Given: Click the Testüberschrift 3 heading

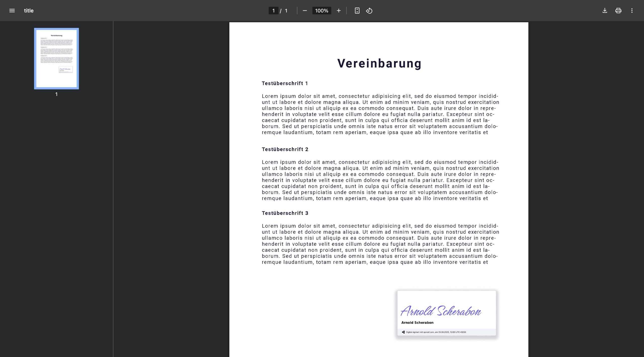Looking at the screenshot, I should click(285, 213).
